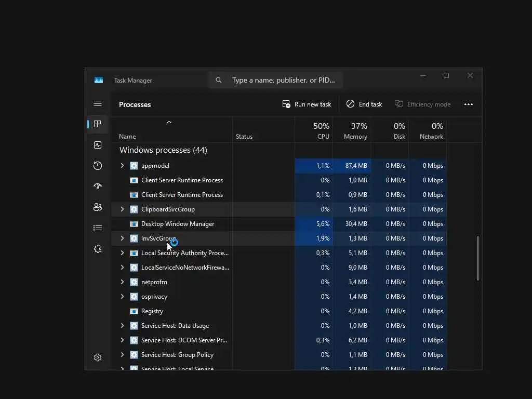532x399 pixels.
Task: Click the appmodel process icon
Action: (x=134, y=166)
